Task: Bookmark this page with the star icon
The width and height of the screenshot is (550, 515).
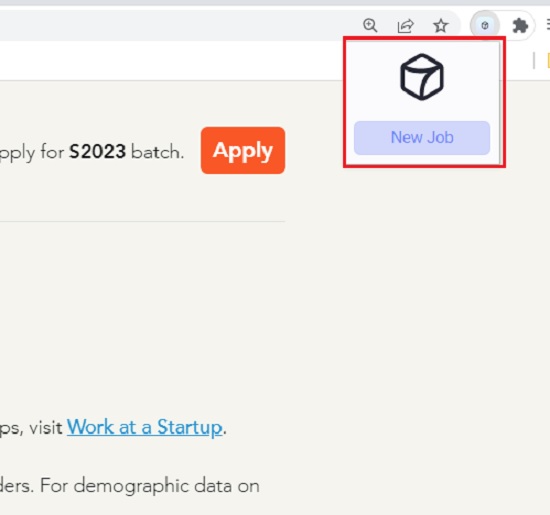Action: pyautogui.click(x=441, y=26)
